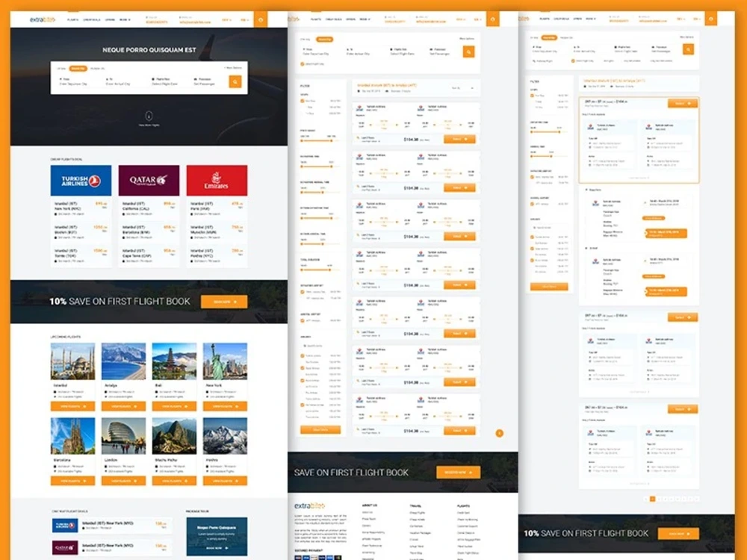747x560 pixels.
Task: Click the Turkish Airlines logo in the deals section
Action: point(80,179)
